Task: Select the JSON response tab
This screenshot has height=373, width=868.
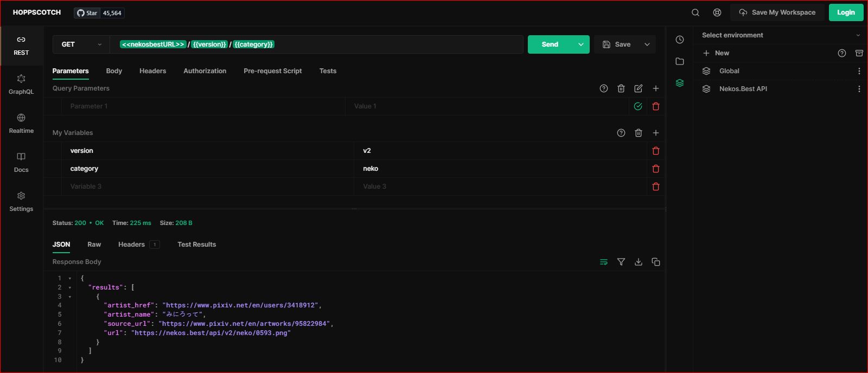Action: pos(61,245)
